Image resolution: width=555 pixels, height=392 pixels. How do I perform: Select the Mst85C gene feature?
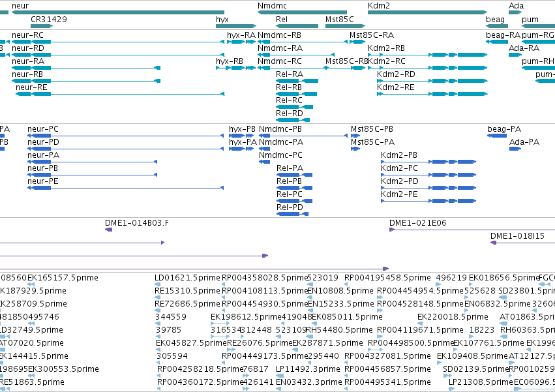(x=345, y=26)
